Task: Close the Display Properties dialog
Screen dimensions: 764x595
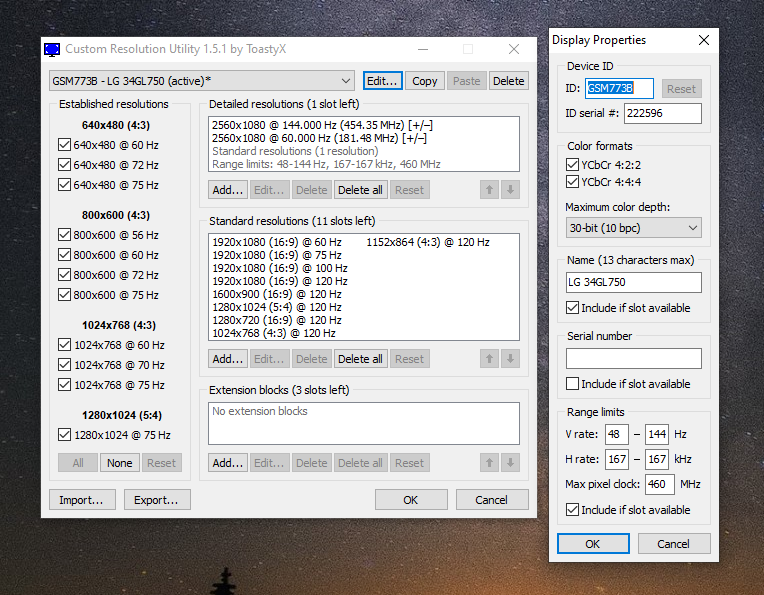Action: click(704, 40)
